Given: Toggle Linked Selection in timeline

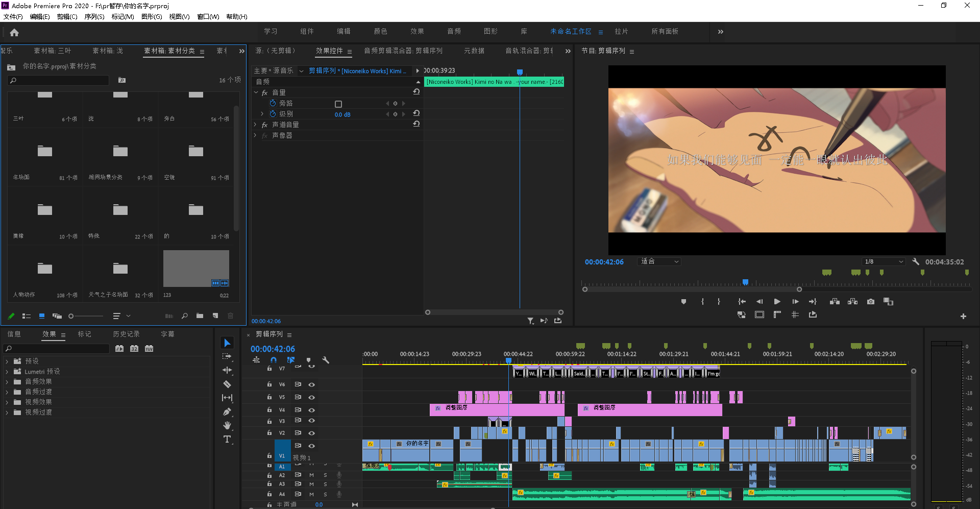Looking at the screenshot, I should click(x=291, y=360).
